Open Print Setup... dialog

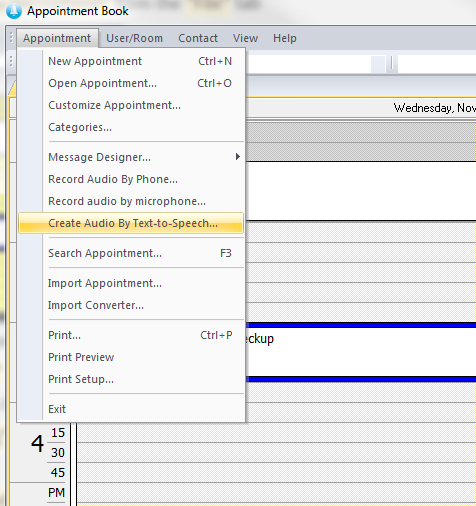click(x=131, y=379)
